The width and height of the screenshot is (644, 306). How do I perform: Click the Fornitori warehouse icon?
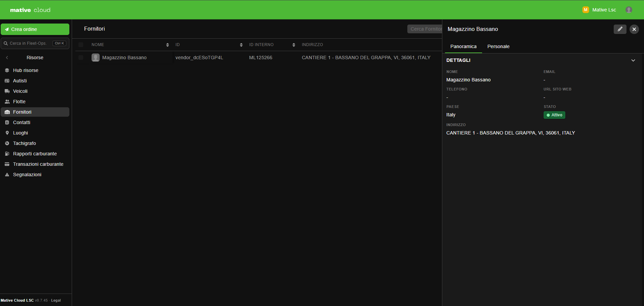pos(7,112)
